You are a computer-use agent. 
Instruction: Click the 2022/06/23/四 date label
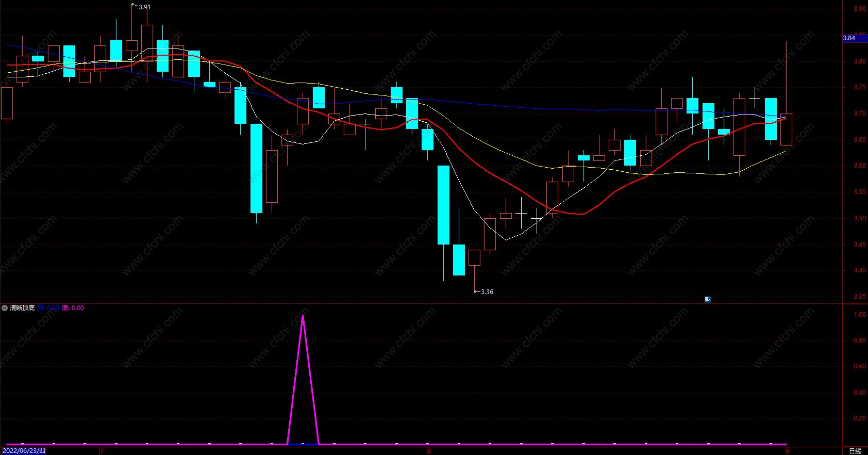(24, 451)
